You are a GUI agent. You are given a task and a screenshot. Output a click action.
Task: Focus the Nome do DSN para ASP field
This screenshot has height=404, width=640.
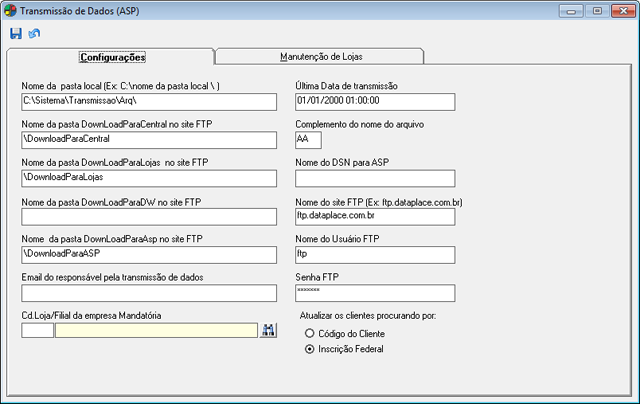(375, 178)
